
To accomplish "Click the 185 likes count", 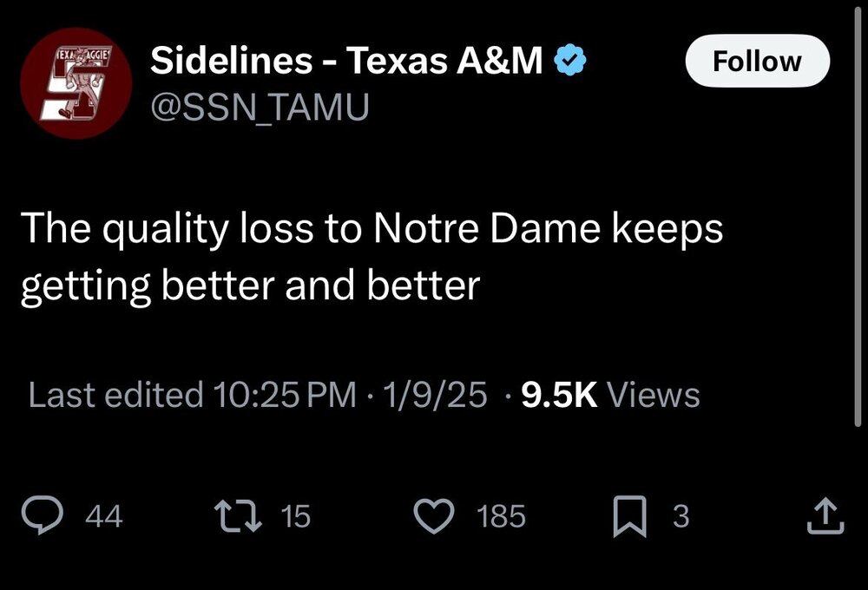I will tap(501, 516).
